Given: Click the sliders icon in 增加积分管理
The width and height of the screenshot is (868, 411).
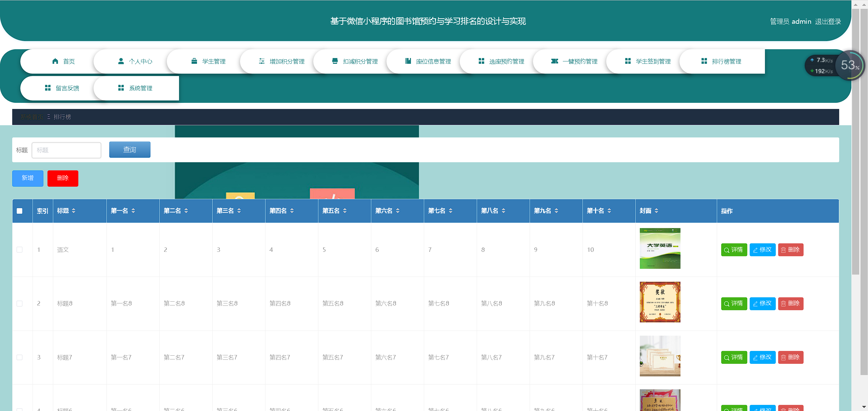Looking at the screenshot, I should pos(262,61).
